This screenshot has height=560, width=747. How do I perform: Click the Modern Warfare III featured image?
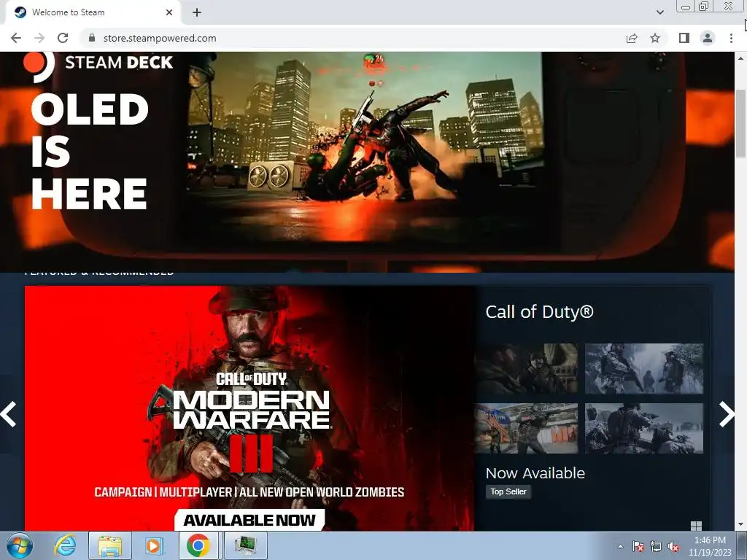tap(249, 408)
